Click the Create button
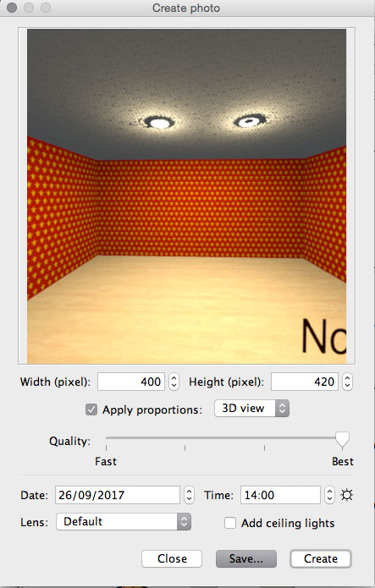Viewport: 375px width, 588px height. (x=321, y=558)
